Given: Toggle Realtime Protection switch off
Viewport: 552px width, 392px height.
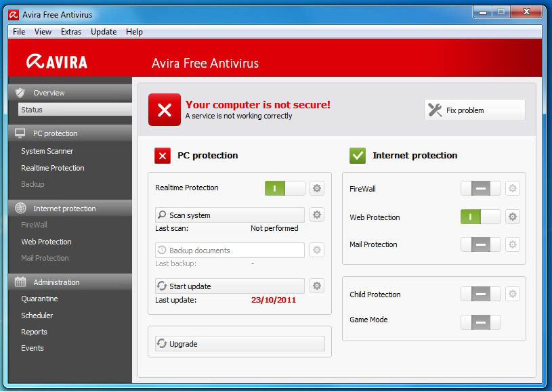Looking at the screenshot, I should (x=284, y=188).
